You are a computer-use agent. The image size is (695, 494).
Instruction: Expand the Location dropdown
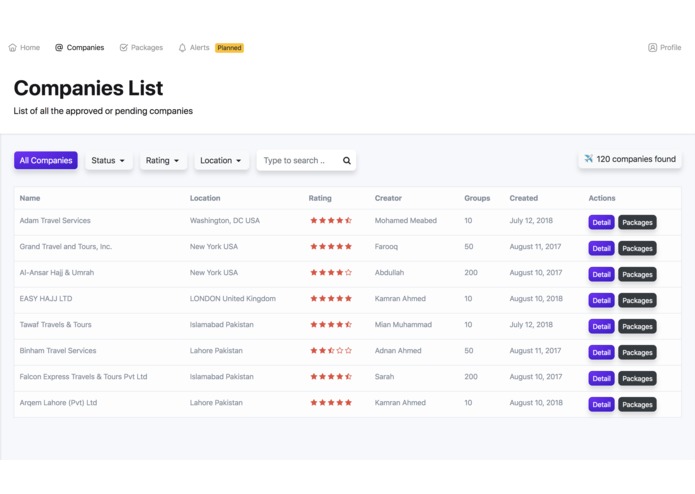coord(221,160)
